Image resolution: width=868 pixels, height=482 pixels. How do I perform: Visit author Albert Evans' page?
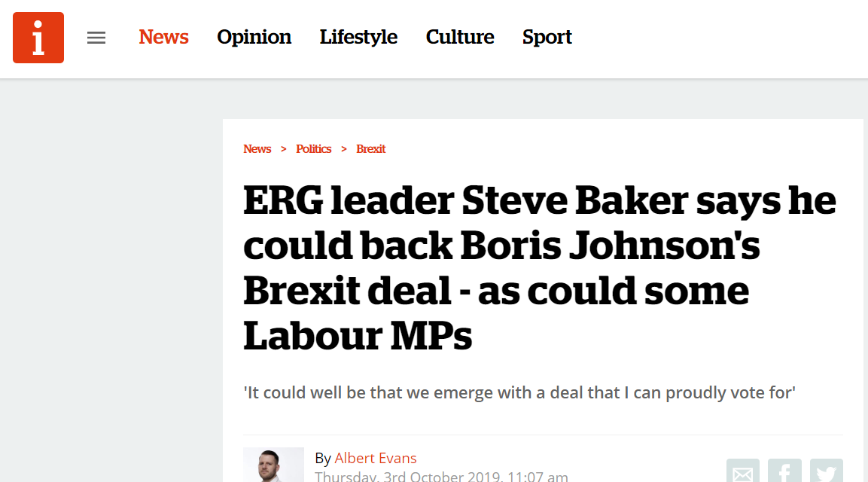click(375, 458)
